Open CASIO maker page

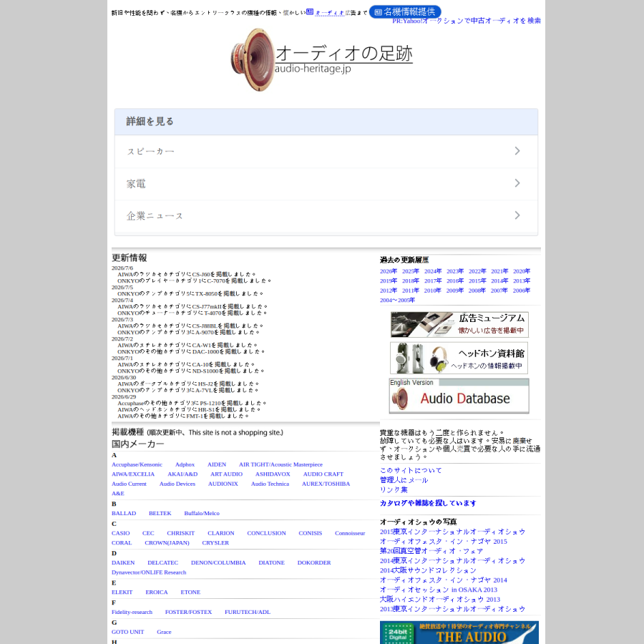point(120,533)
